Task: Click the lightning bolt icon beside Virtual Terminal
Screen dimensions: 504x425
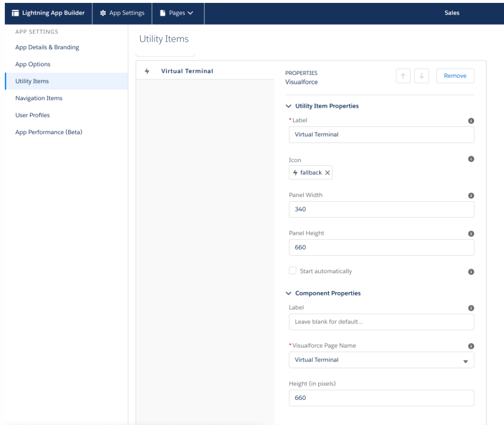Action: click(x=147, y=71)
